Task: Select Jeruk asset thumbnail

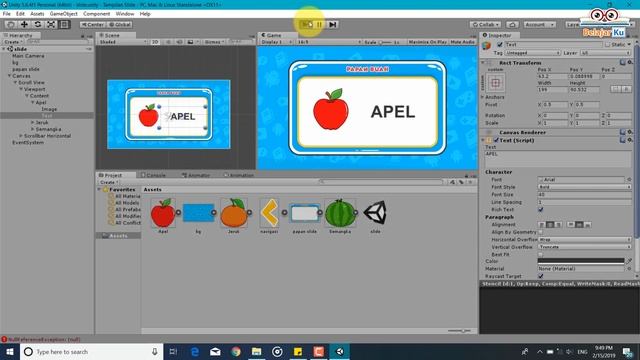Action: click(x=233, y=213)
